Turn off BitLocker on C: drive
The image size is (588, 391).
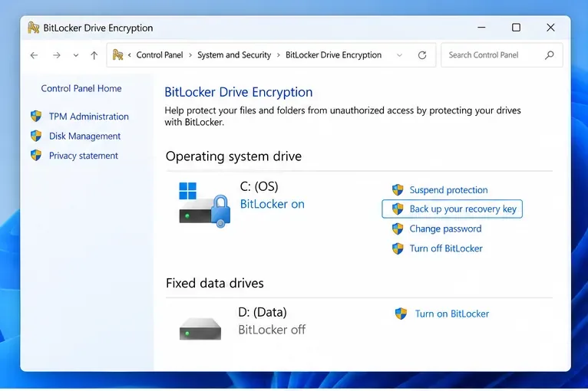pyautogui.click(x=446, y=248)
